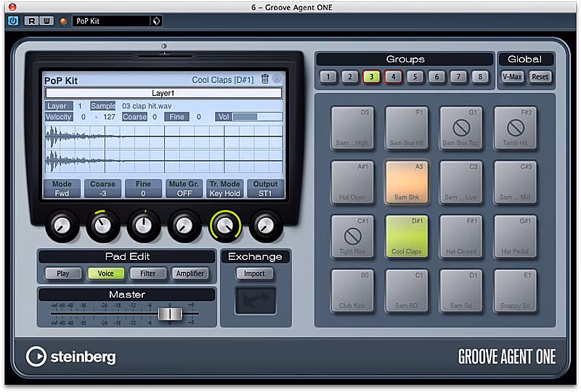The width and height of the screenshot is (581, 392).
Task: Switch to the Voice pad edit tab
Action: pos(105,274)
